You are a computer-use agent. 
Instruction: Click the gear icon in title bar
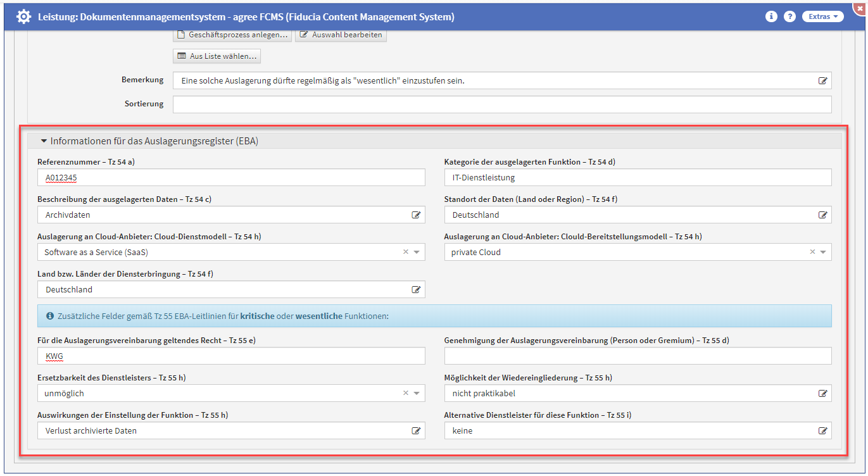click(x=23, y=16)
